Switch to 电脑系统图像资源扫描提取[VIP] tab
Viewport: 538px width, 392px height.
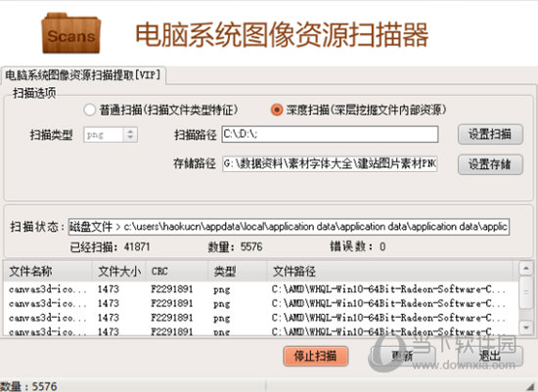(x=83, y=75)
